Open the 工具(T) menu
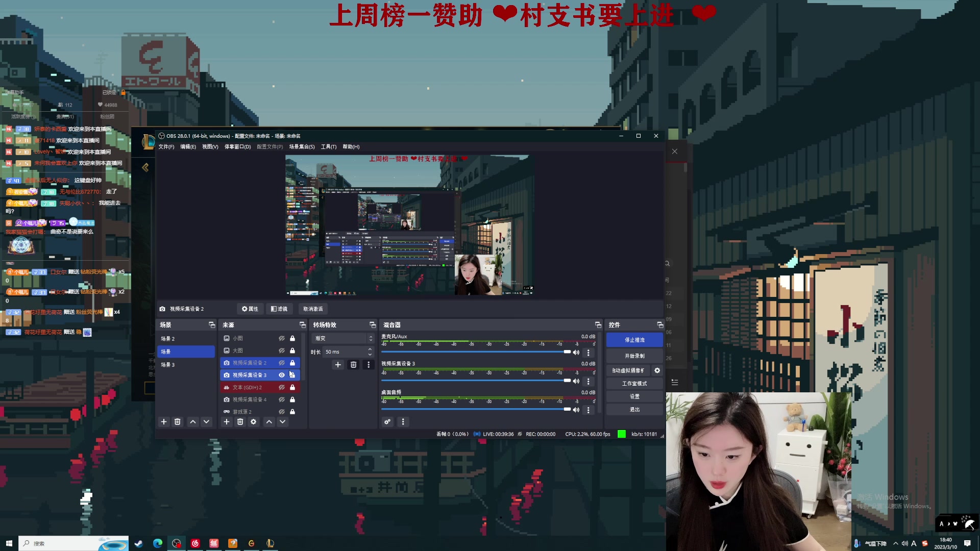The height and width of the screenshot is (551, 980). (329, 147)
